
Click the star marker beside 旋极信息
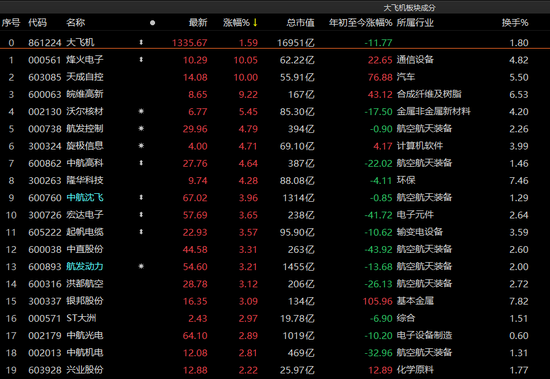[x=141, y=146]
